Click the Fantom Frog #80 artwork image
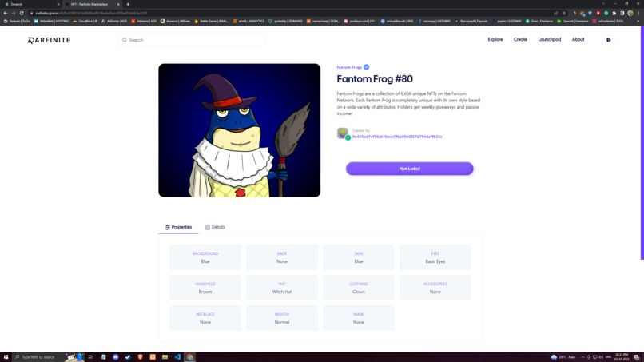644x362 pixels. pyautogui.click(x=240, y=130)
